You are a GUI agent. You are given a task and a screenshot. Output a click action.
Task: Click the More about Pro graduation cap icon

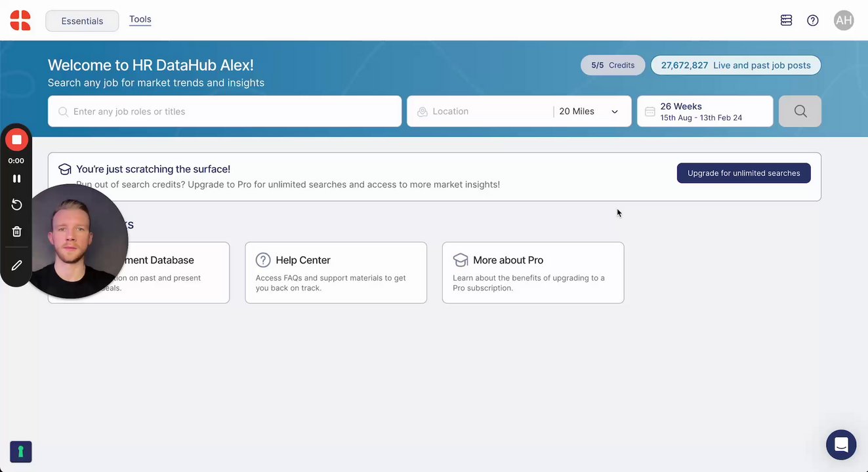(461, 260)
